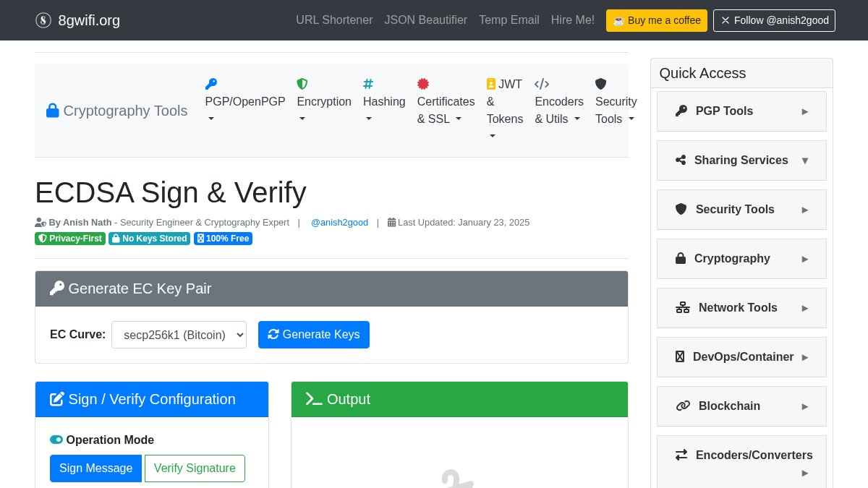
Task: Click the calendar icon near Last Updated
Action: pyautogui.click(x=391, y=223)
